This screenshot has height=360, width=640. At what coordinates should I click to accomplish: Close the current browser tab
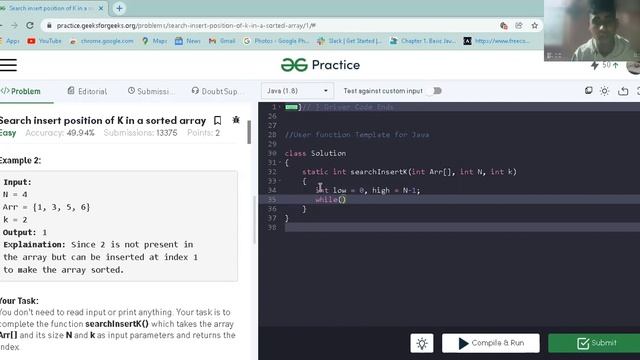(x=101, y=8)
